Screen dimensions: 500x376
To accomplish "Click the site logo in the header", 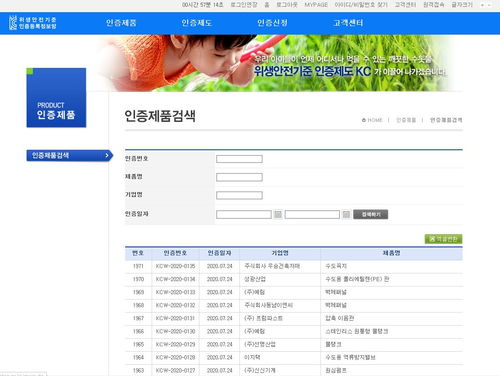I will 33,23.
